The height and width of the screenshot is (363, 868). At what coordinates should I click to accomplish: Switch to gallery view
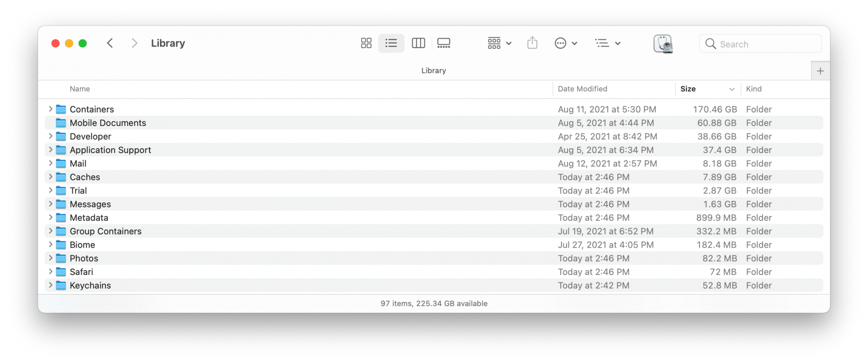(x=444, y=43)
